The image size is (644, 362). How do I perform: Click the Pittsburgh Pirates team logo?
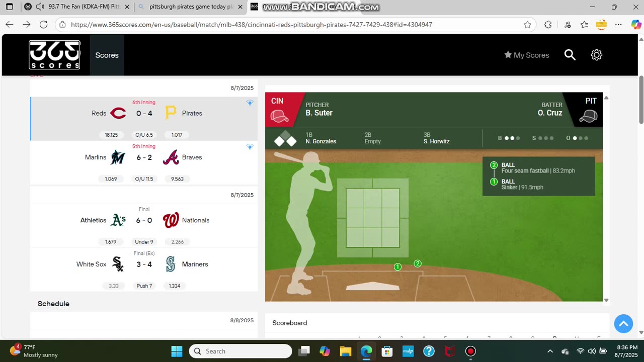171,113
